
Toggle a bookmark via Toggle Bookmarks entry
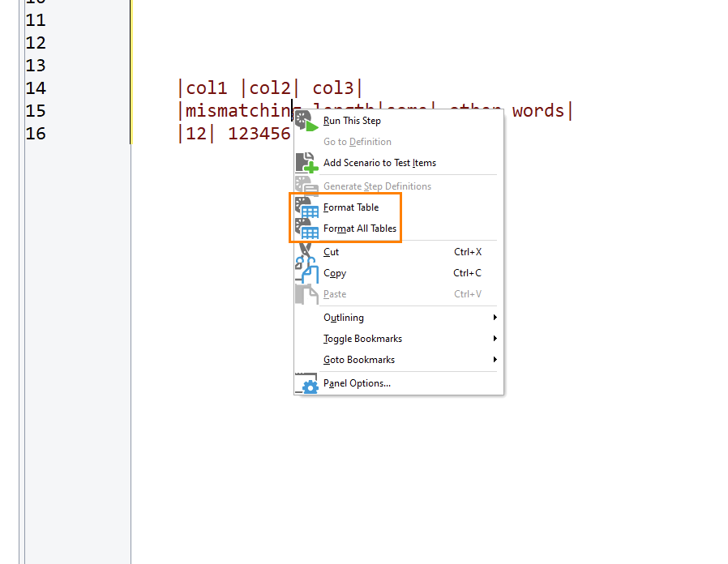coord(362,338)
